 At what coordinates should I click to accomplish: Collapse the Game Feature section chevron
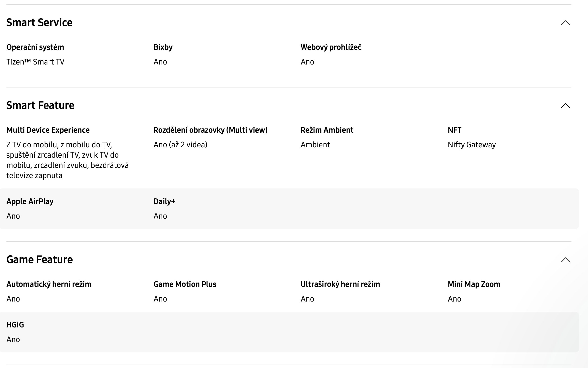click(x=565, y=260)
